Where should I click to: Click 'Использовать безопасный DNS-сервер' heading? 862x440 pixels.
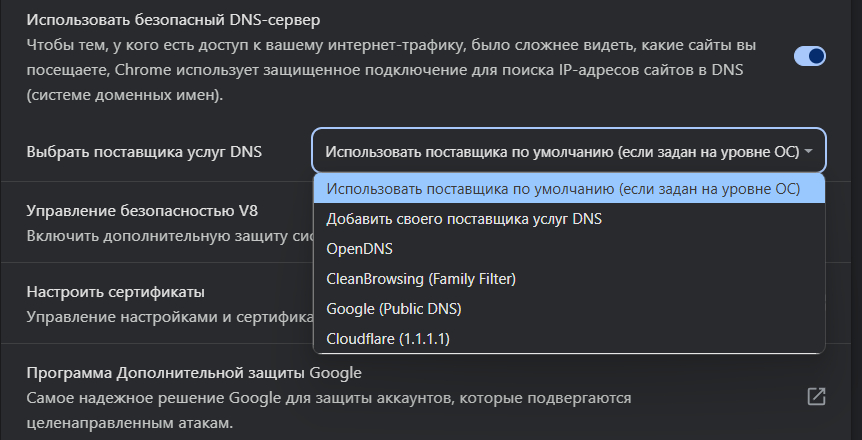[x=173, y=20]
